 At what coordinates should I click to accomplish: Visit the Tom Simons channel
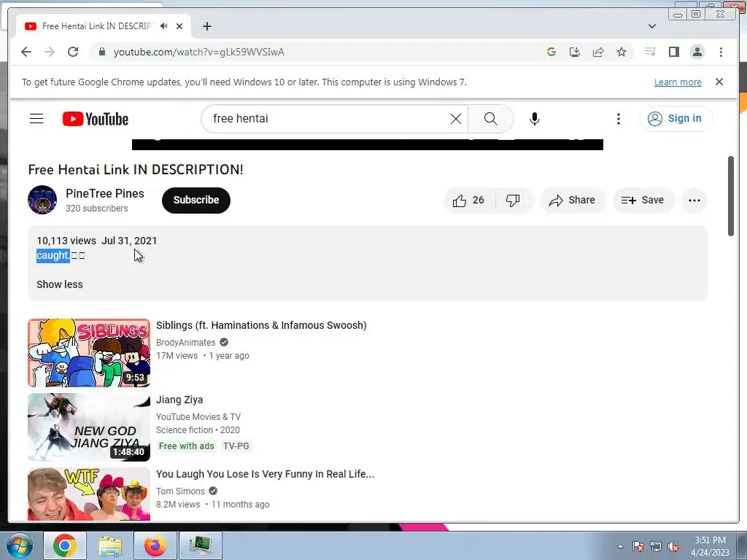[x=181, y=491]
